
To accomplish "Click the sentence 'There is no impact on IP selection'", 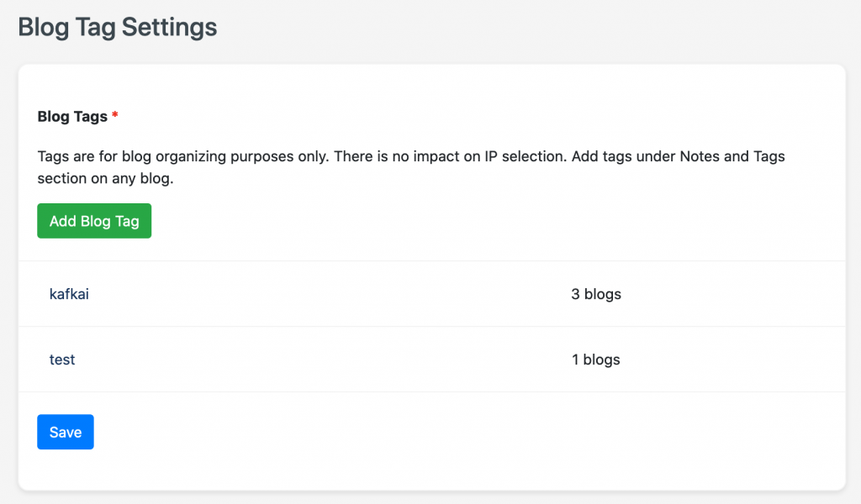I will [451, 156].
